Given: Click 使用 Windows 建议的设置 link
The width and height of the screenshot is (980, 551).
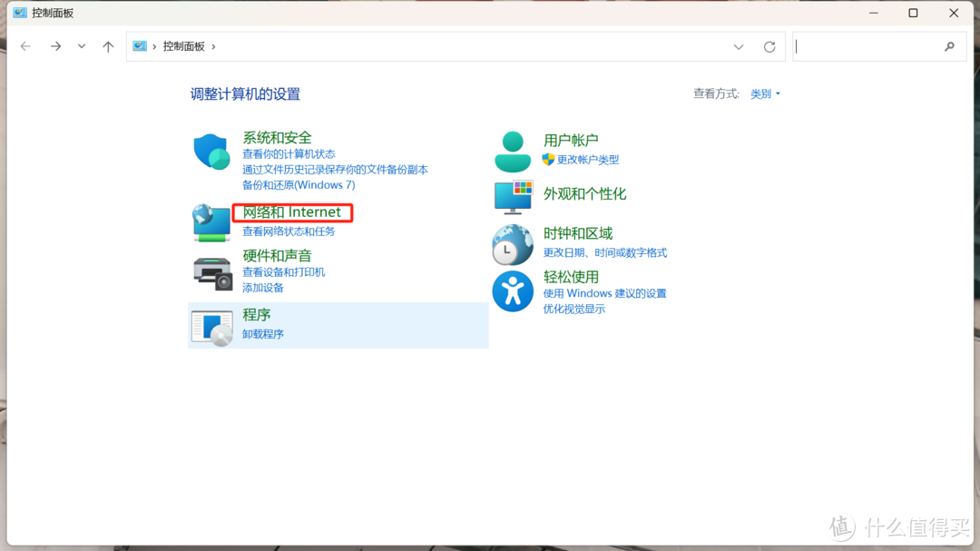Looking at the screenshot, I should [605, 293].
